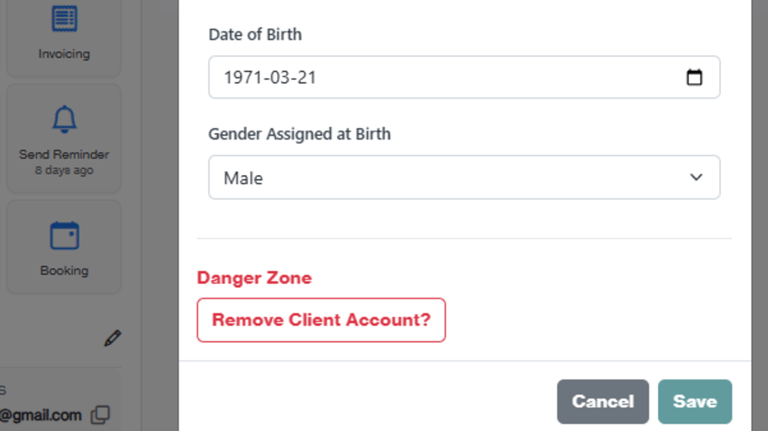Save the client details

[x=694, y=401]
